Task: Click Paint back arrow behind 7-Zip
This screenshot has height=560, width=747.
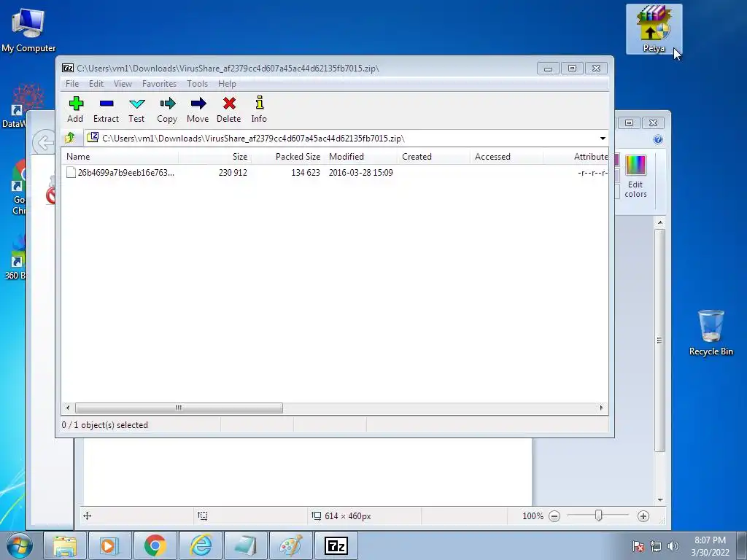Action: [44, 142]
